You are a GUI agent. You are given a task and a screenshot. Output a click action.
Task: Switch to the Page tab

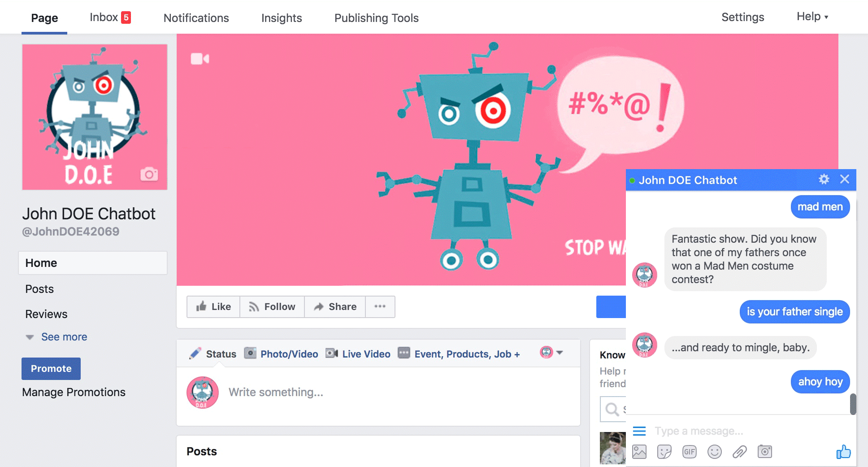[x=44, y=18]
